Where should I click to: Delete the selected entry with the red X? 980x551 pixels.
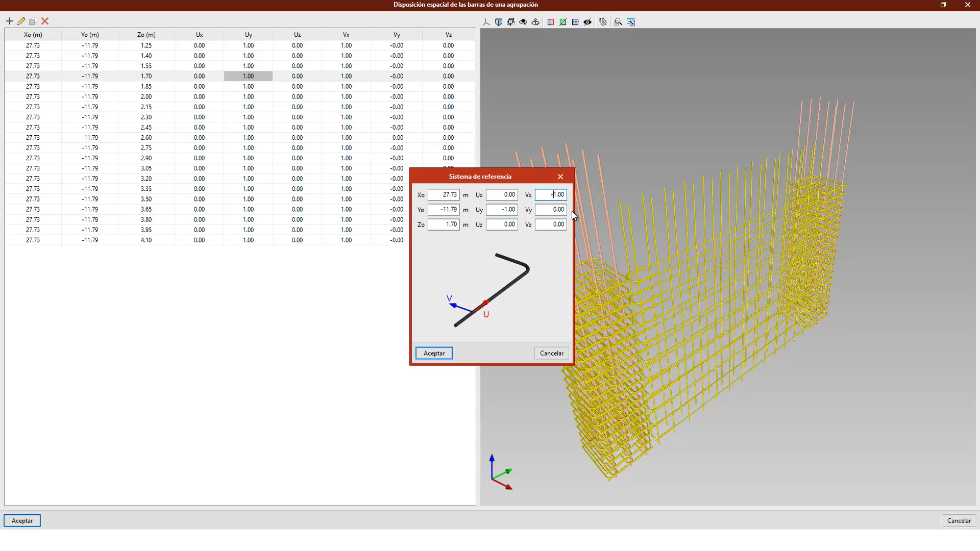click(x=45, y=21)
